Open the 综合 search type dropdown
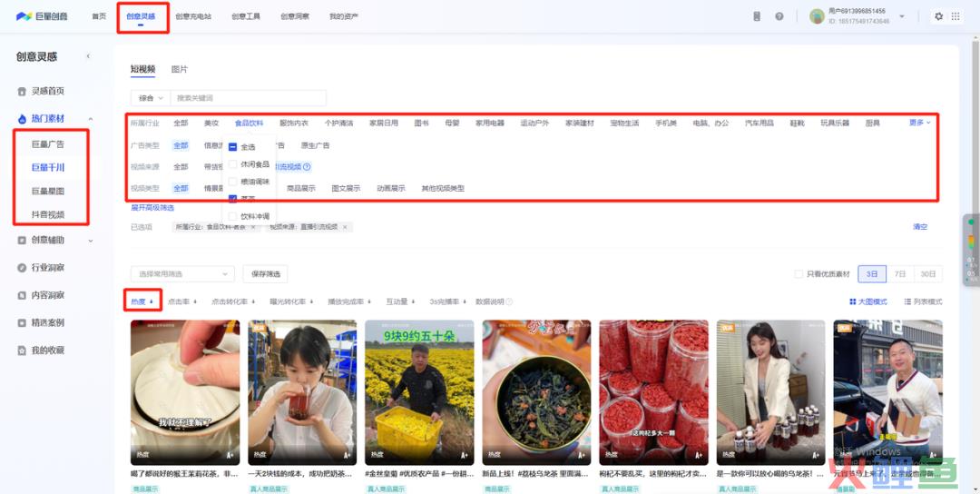Image resolution: width=980 pixels, height=494 pixels. pyautogui.click(x=151, y=98)
